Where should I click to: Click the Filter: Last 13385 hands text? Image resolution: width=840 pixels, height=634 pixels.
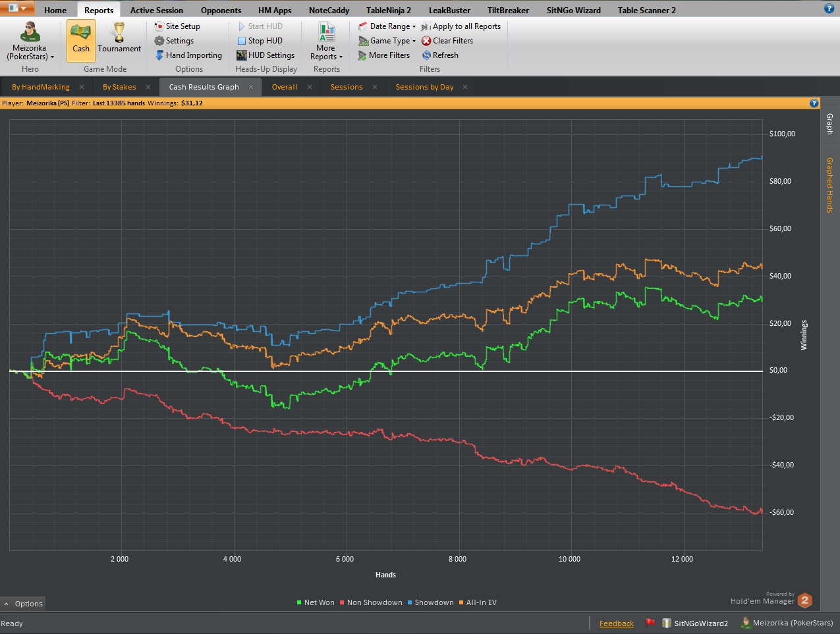point(108,103)
